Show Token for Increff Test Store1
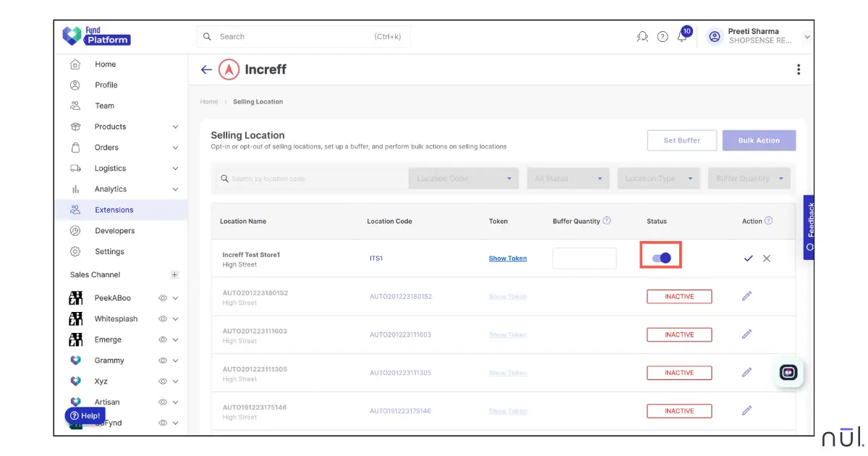The width and height of the screenshot is (868, 456). pyautogui.click(x=508, y=258)
